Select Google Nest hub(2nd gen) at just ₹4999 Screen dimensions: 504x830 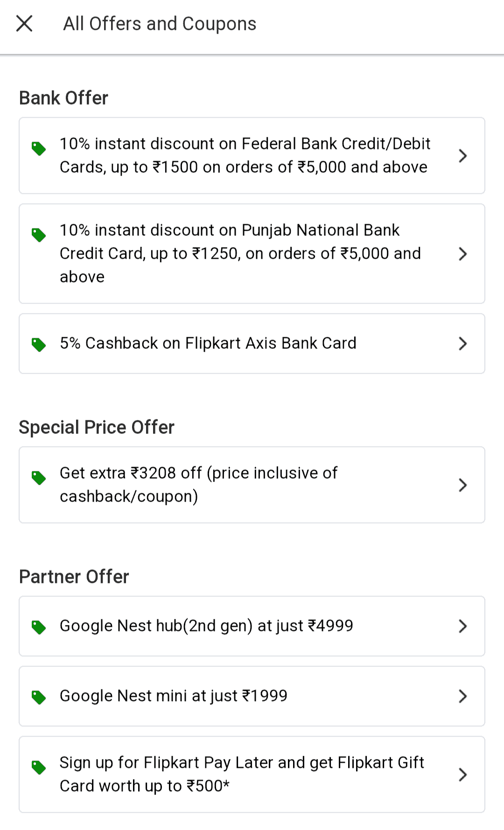point(206,626)
